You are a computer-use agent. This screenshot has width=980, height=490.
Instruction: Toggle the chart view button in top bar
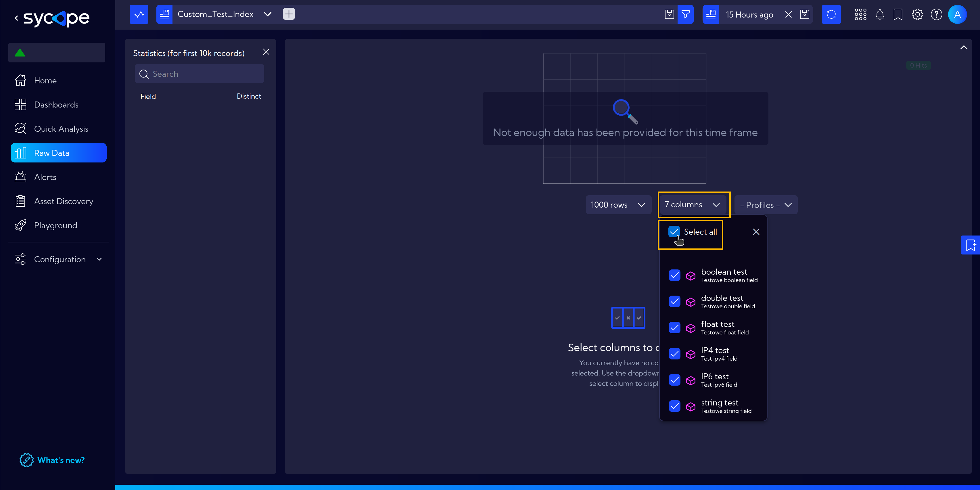[x=139, y=14]
